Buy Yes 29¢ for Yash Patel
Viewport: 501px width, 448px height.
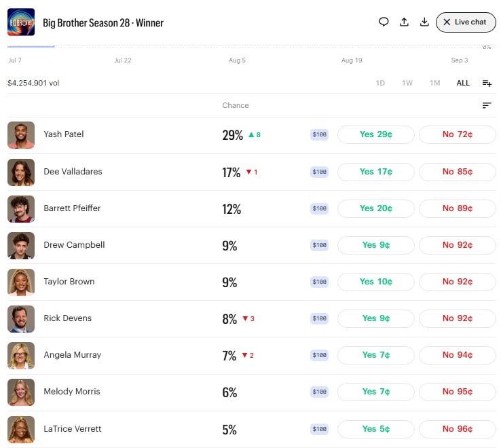click(376, 134)
